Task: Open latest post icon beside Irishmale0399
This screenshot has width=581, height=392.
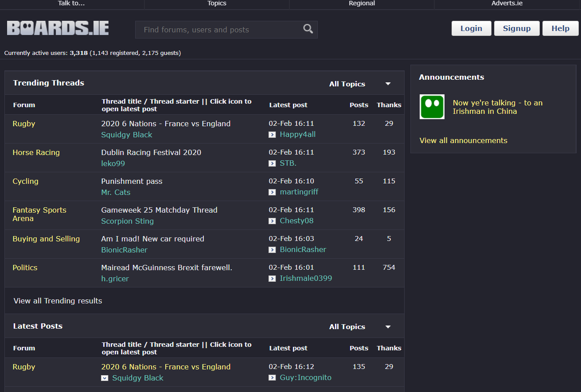Action: coord(272,279)
